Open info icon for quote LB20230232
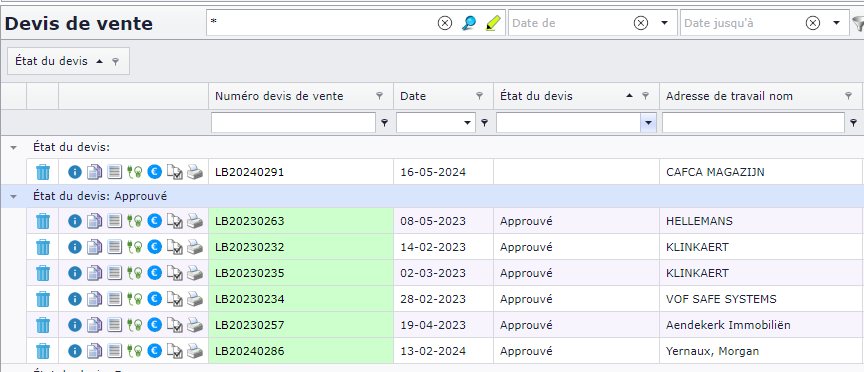 click(75, 247)
